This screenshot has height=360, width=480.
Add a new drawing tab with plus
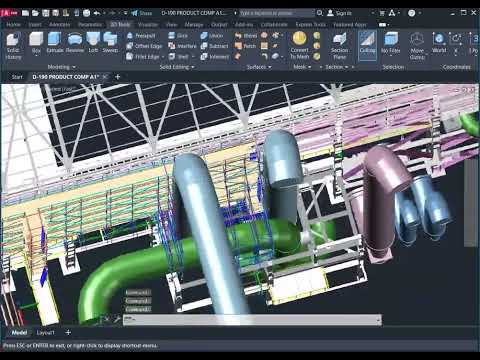click(117, 77)
